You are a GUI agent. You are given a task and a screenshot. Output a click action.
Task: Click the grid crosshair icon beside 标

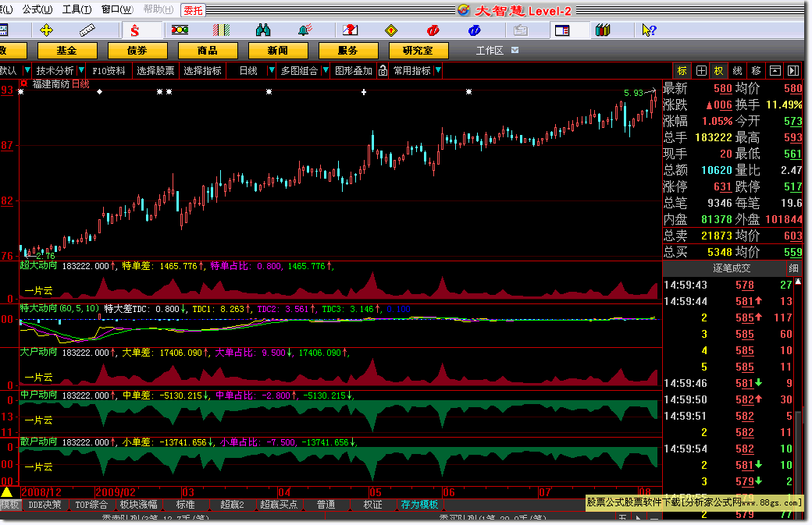pyautogui.click(x=701, y=71)
